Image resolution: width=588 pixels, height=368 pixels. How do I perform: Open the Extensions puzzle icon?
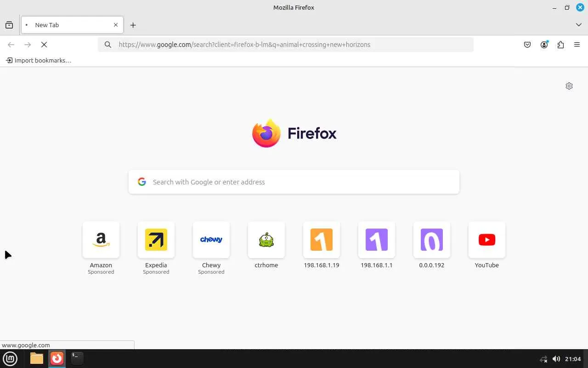pyautogui.click(x=560, y=45)
